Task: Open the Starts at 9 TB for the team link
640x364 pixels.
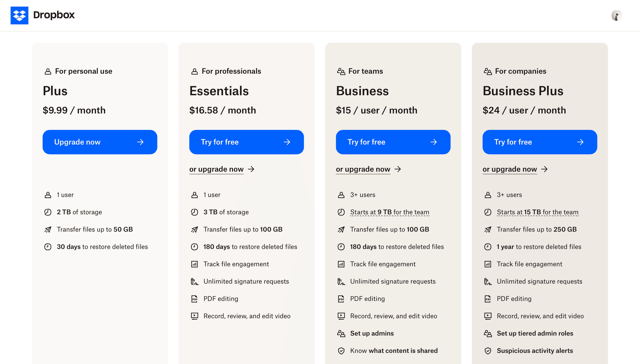Action: tap(389, 212)
